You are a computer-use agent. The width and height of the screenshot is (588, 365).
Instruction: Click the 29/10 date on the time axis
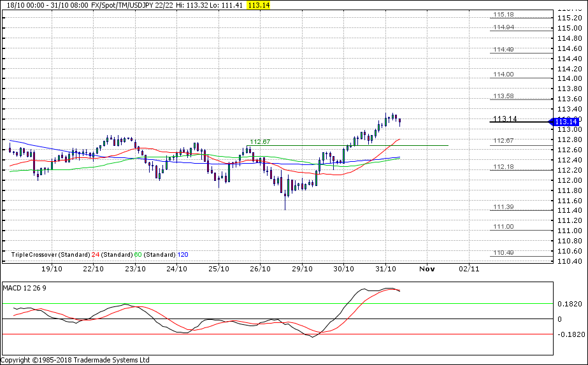coord(302,269)
